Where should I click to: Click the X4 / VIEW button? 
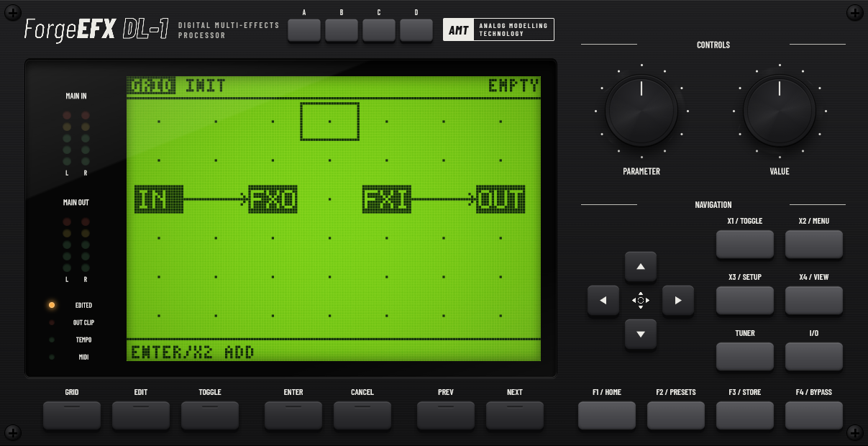(814, 301)
